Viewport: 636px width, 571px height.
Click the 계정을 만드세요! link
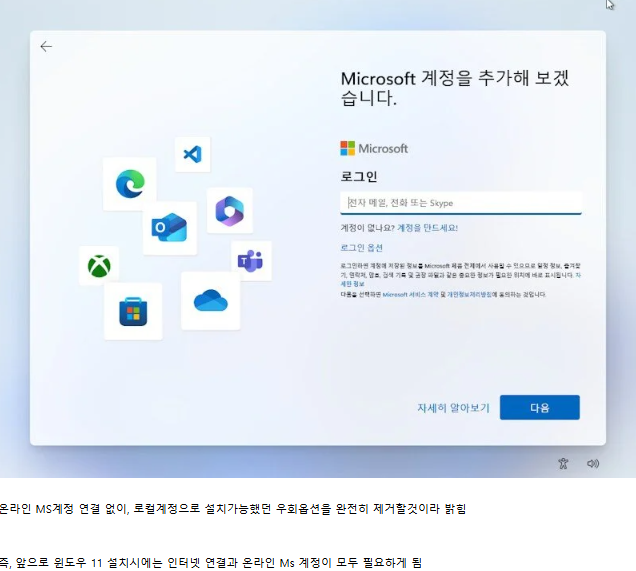pyautogui.click(x=428, y=228)
